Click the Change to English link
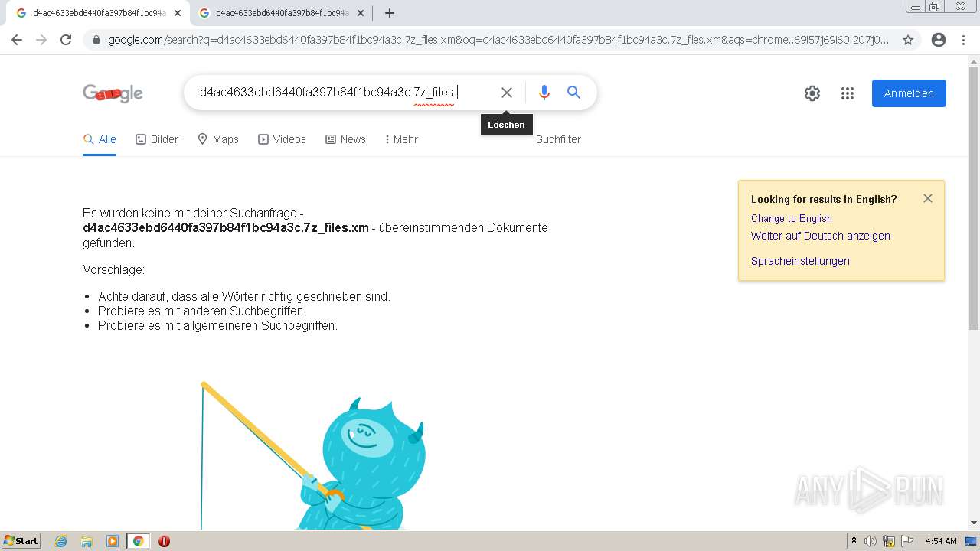The width and height of the screenshot is (980, 551). [792, 218]
